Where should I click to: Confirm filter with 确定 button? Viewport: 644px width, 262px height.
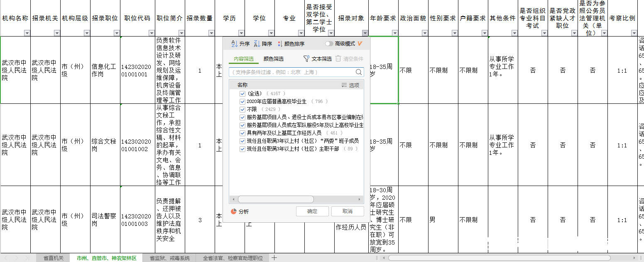coord(312,211)
